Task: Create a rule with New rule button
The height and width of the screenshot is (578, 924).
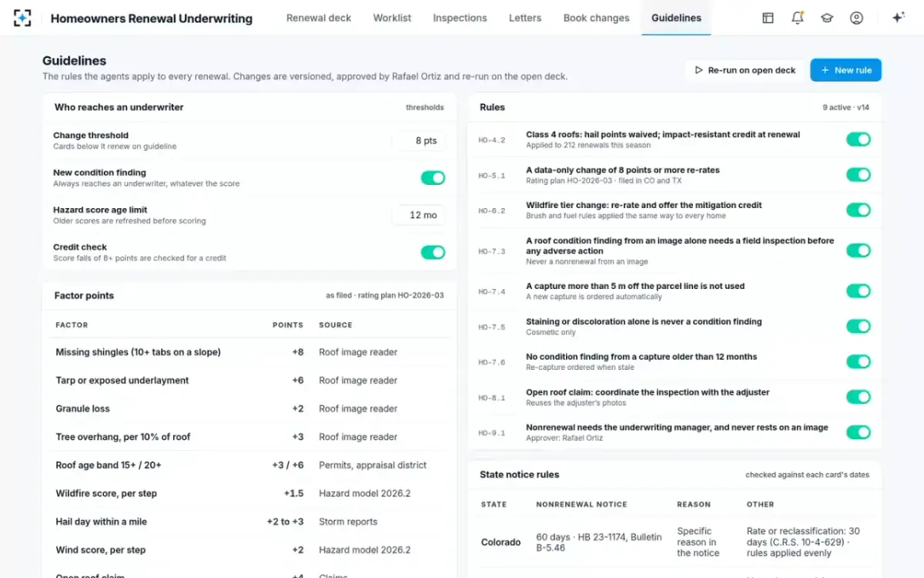Action: coord(845,70)
